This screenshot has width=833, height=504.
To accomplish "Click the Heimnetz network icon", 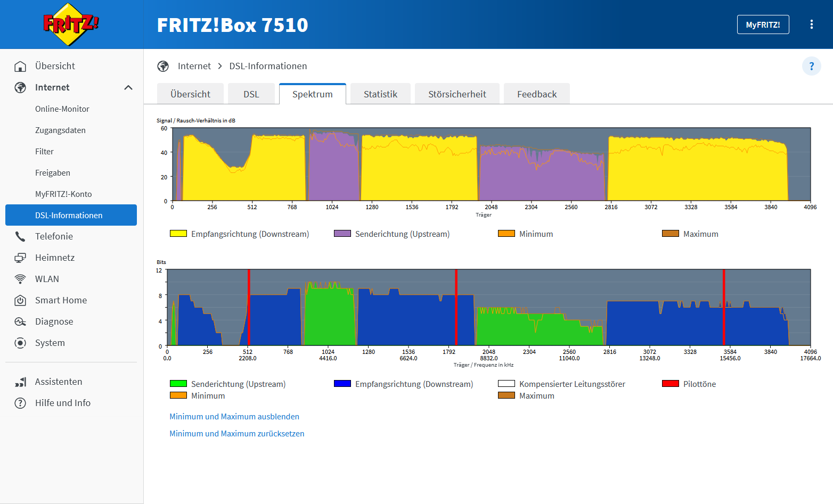I will pos(20,258).
